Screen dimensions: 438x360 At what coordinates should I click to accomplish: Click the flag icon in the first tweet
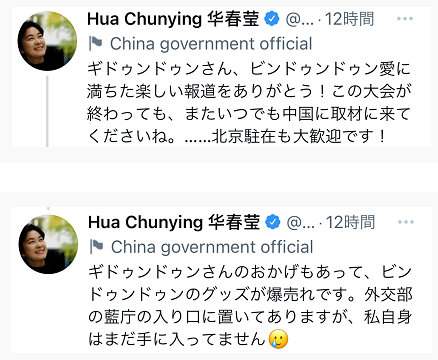tap(96, 44)
